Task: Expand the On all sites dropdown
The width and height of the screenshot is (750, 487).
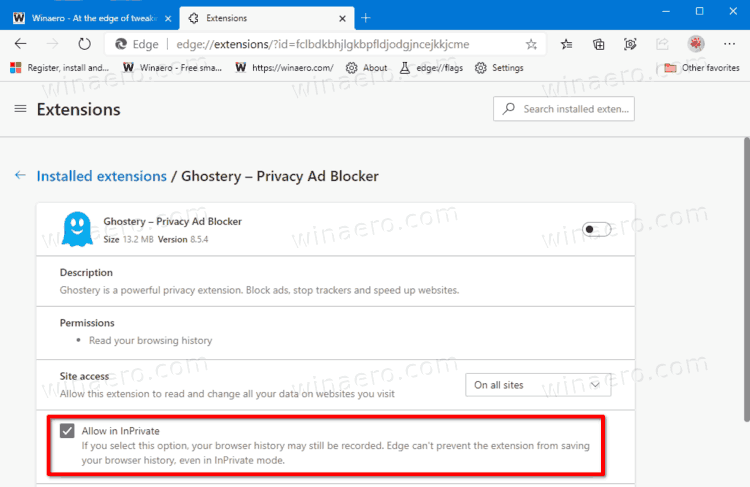Action: pos(538,385)
